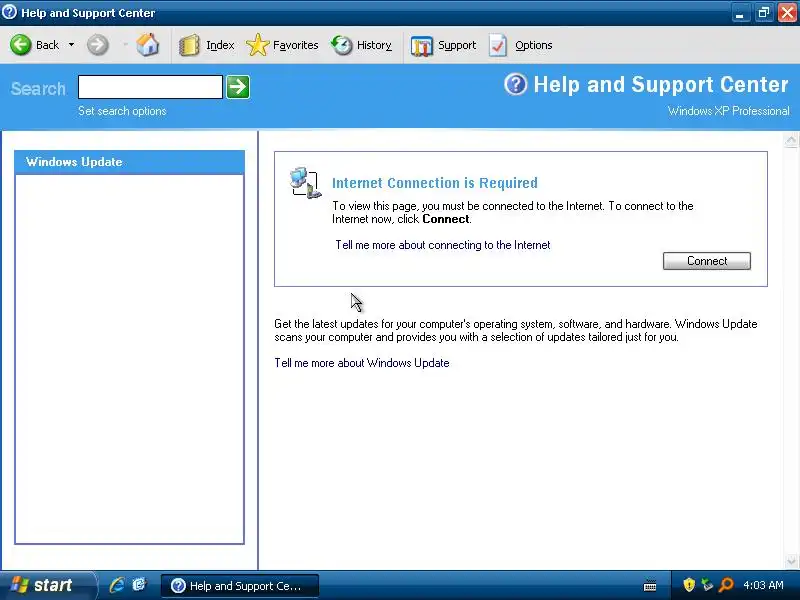The image size is (800, 600).
Task: Open Tell me more about Windows Update link
Action: click(x=362, y=363)
